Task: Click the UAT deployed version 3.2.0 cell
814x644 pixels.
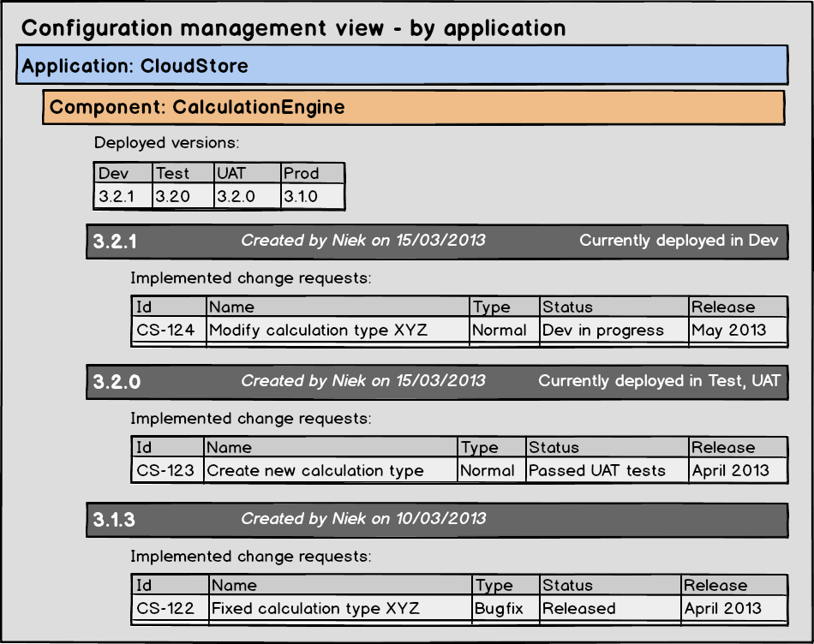Action: (x=247, y=196)
